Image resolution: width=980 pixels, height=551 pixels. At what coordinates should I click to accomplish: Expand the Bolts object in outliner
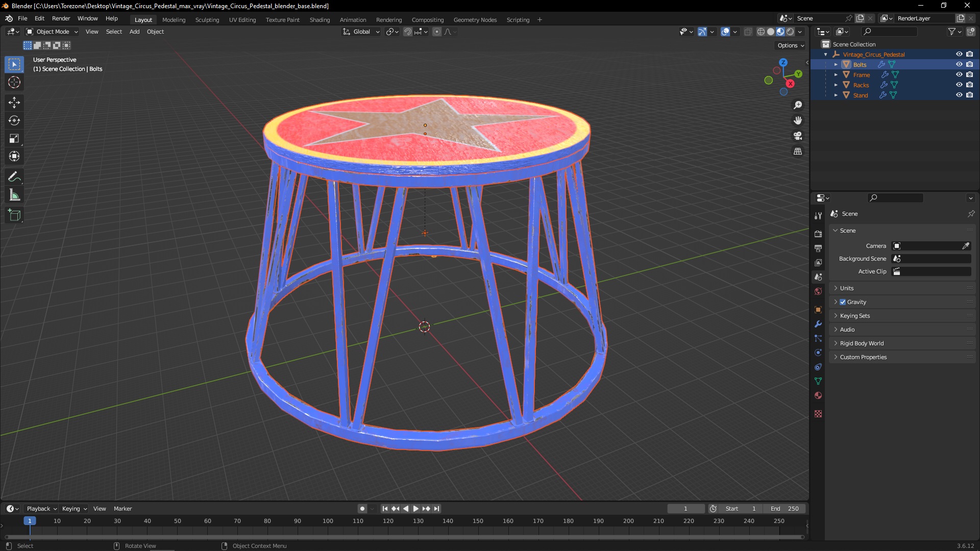point(836,65)
